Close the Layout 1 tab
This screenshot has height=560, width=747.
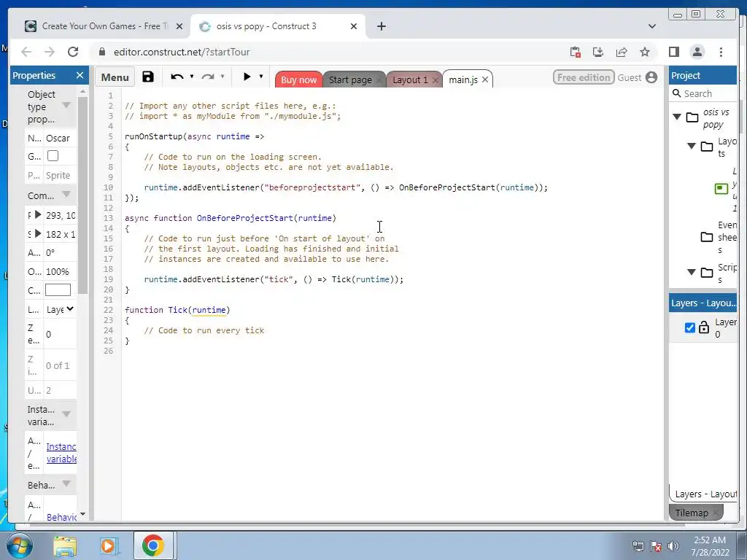click(435, 80)
